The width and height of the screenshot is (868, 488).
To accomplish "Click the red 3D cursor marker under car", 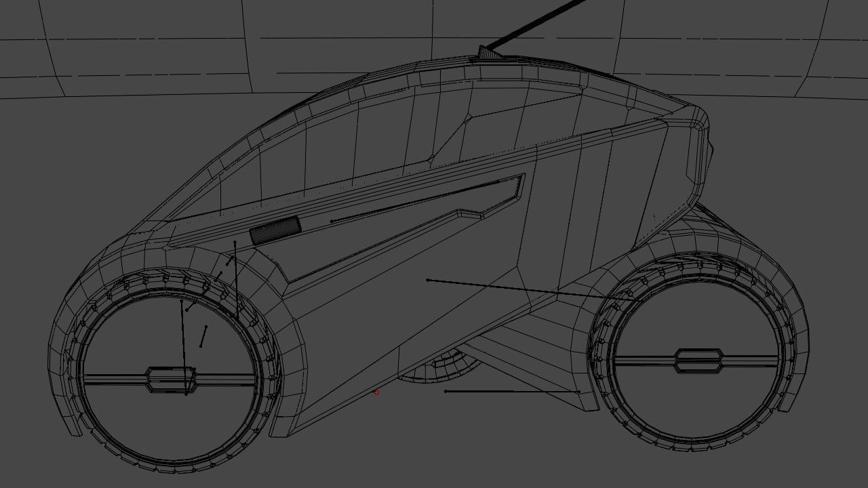I will (x=377, y=392).
